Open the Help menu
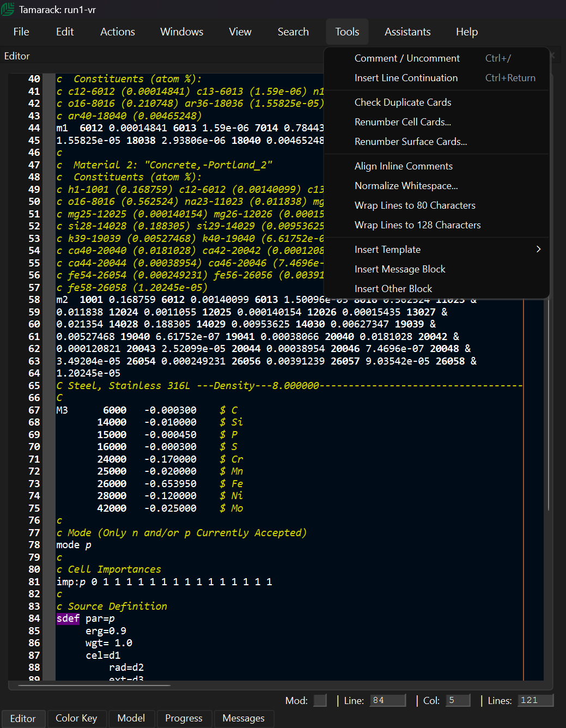This screenshot has width=566, height=728. pos(467,32)
